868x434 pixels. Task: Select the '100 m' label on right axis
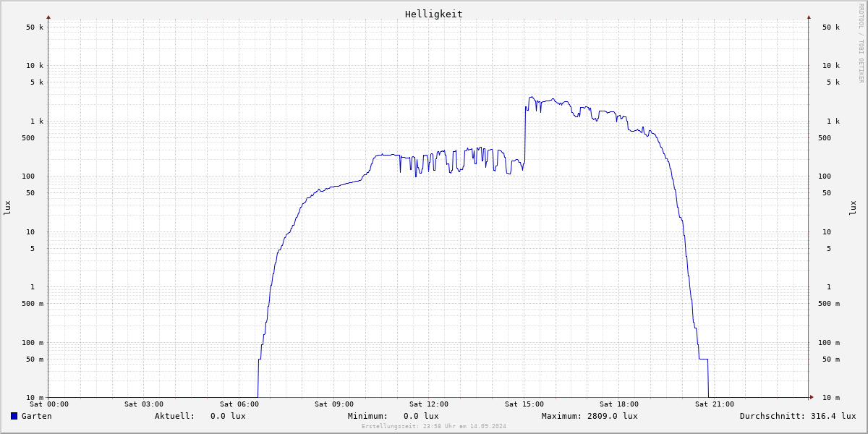(829, 343)
